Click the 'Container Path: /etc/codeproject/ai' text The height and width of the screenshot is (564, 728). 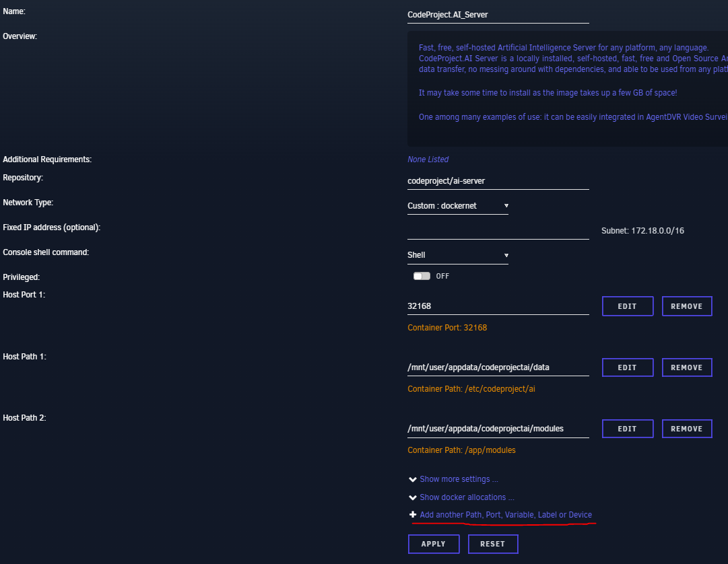point(471,389)
